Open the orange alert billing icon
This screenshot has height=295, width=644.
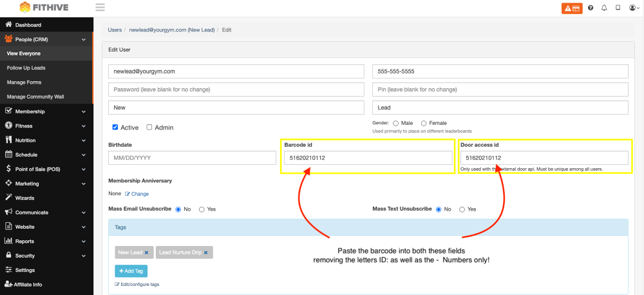tap(571, 8)
